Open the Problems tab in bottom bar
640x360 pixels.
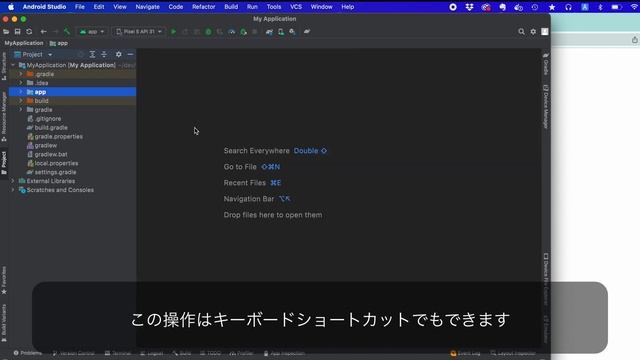tap(28, 353)
